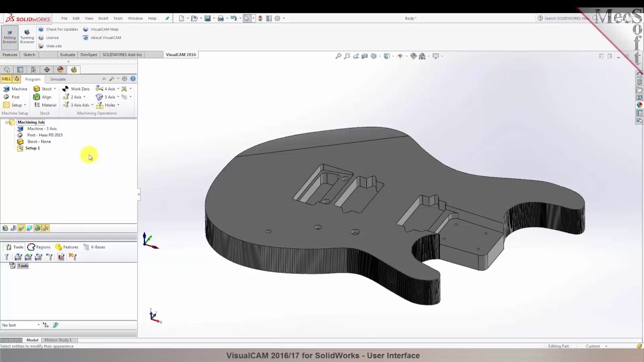The height and width of the screenshot is (362, 644).
Task: Switch to the Simulate tab
Action: (x=58, y=79)
